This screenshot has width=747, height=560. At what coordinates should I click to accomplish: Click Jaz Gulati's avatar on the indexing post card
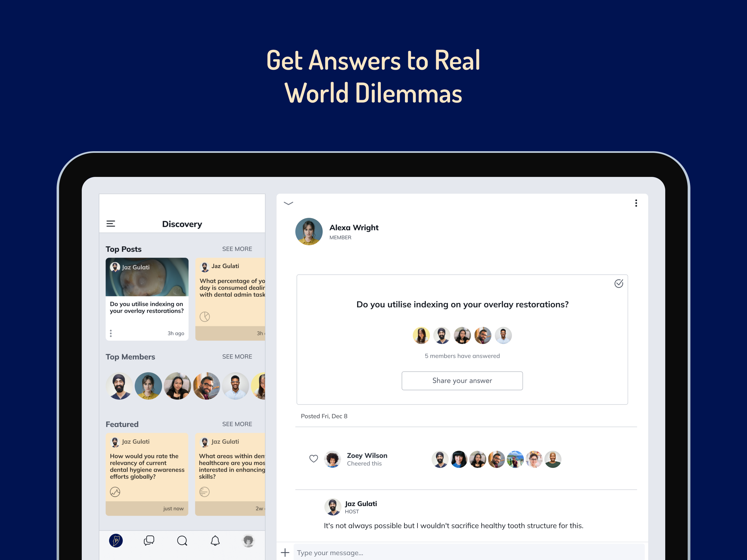point(115,267)
